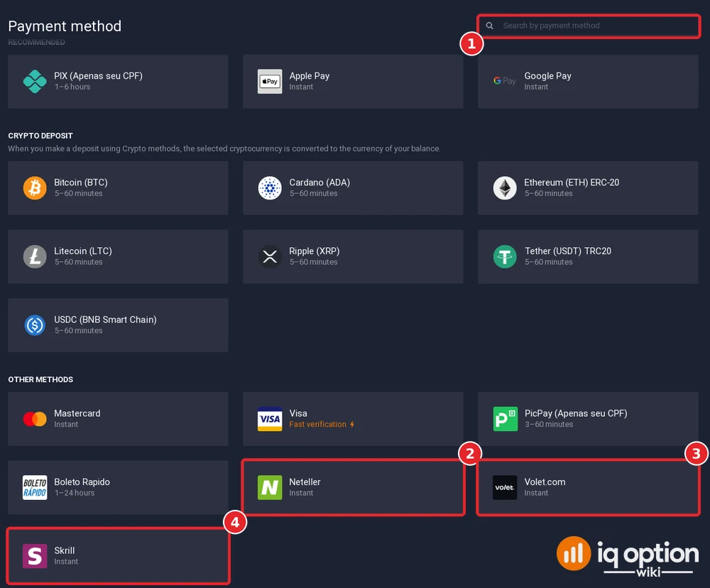Image resolution: width=710 pixels, height=588 pixels.
Task: Click the Fast verification text under Visa
Action: click(317, 425)
